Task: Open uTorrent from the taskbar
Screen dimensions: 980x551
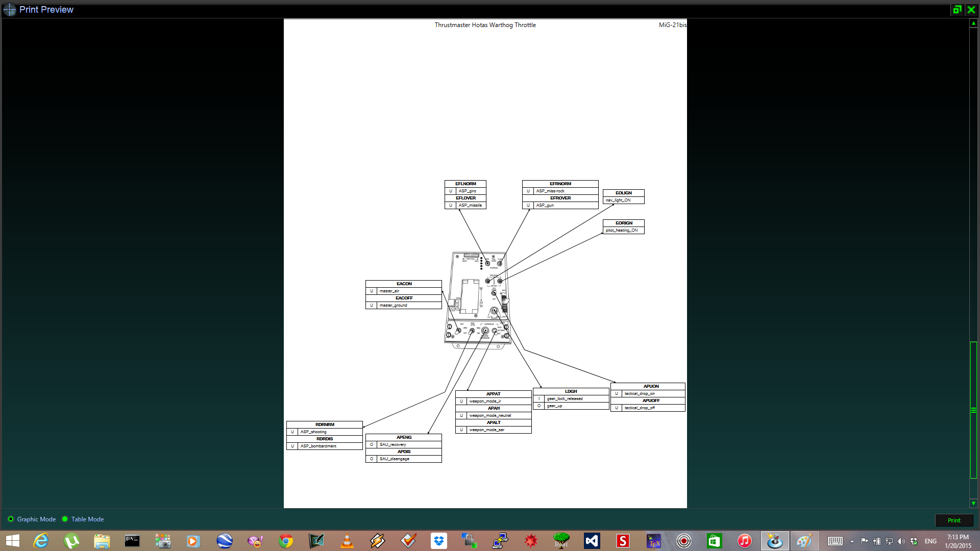Action: click(x=71, y=541)
